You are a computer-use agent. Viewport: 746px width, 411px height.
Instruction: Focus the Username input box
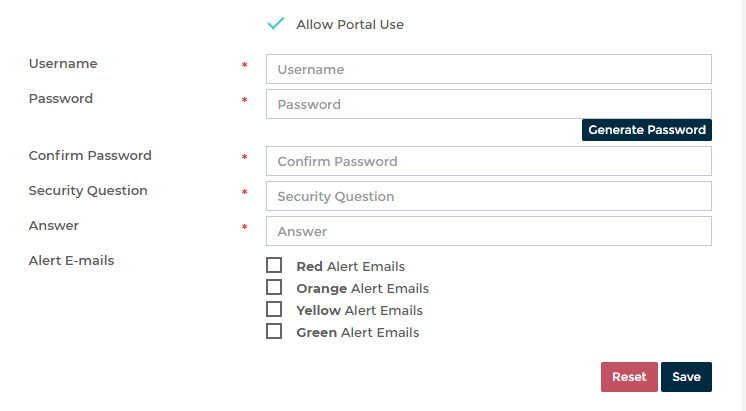click(488, 70)
